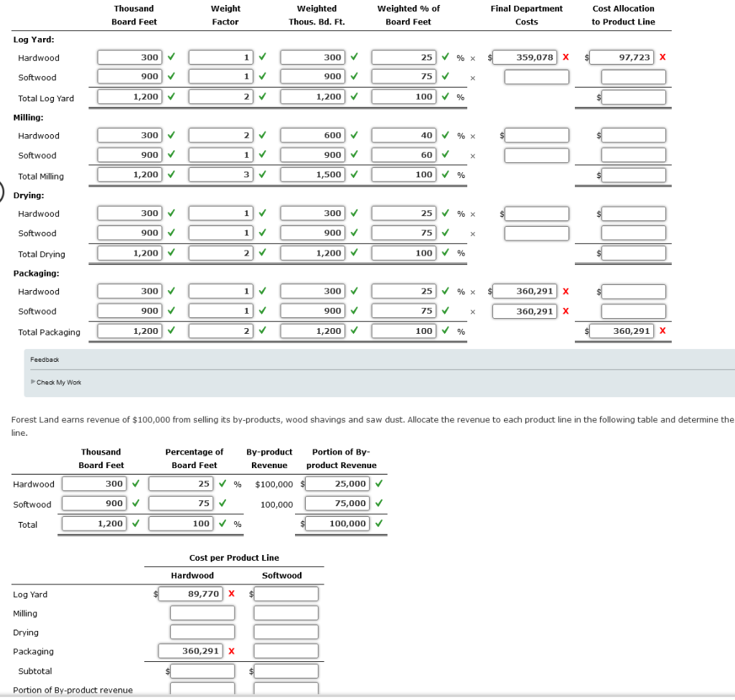Click empty Log Yard Softwood Cost Allocation field
Viewport: 735px width, 700px height.
click(x=634, y=77)
